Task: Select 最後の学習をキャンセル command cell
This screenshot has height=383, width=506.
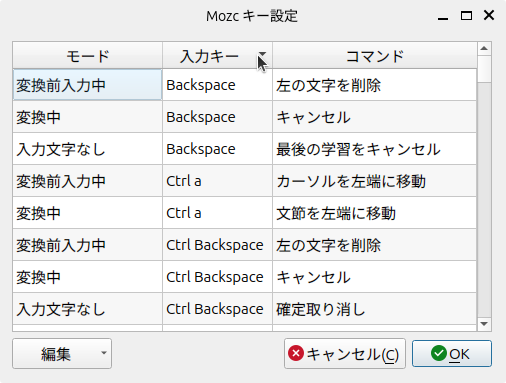Action: tap(375, 149)
